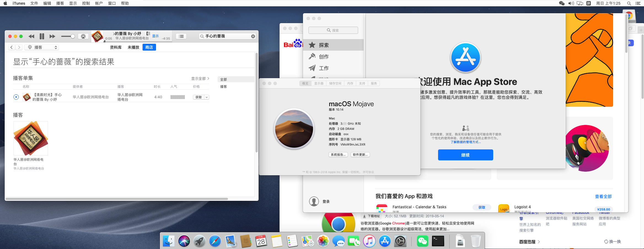
Task: Open the 编辑 menu
Action: click(47, 3)
